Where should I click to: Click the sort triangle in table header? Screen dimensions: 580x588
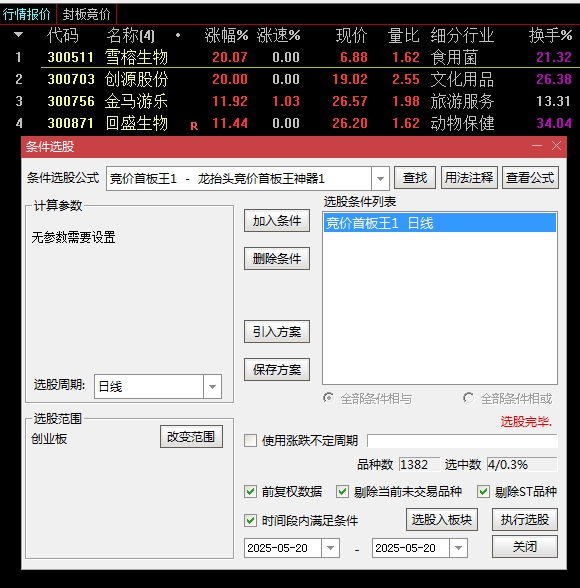[x=18, y=35]
